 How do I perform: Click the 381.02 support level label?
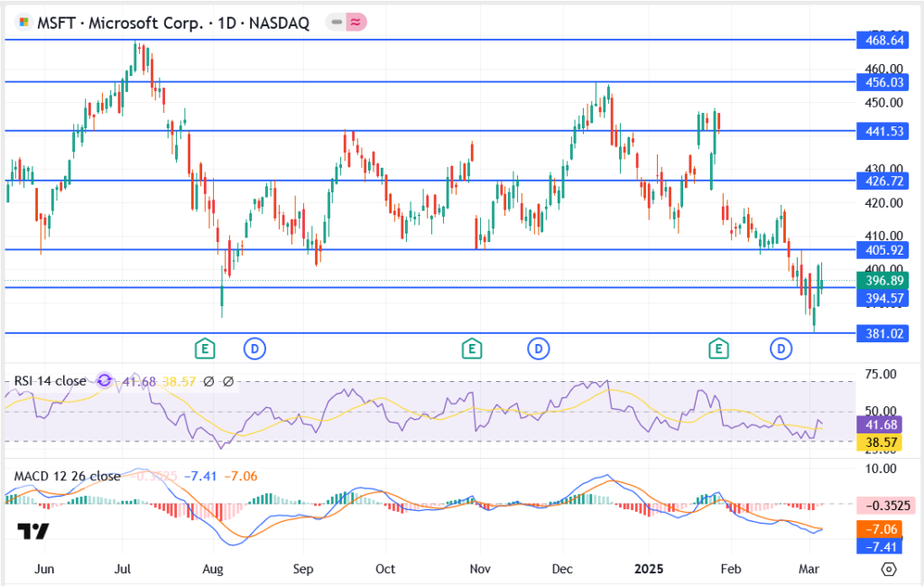882,334
